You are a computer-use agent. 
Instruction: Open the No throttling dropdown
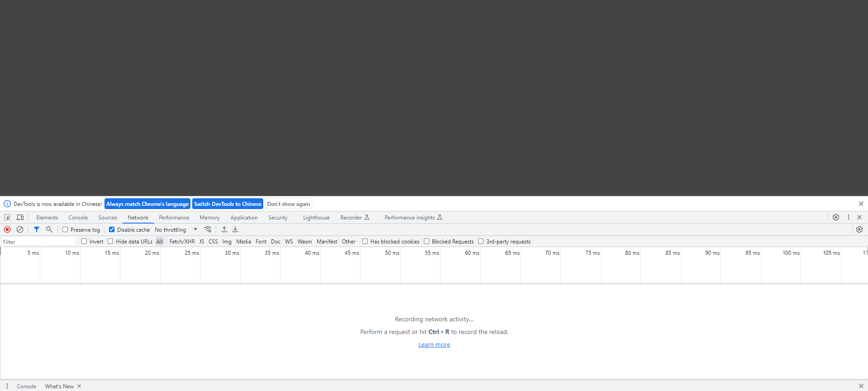tap(176, 230)
